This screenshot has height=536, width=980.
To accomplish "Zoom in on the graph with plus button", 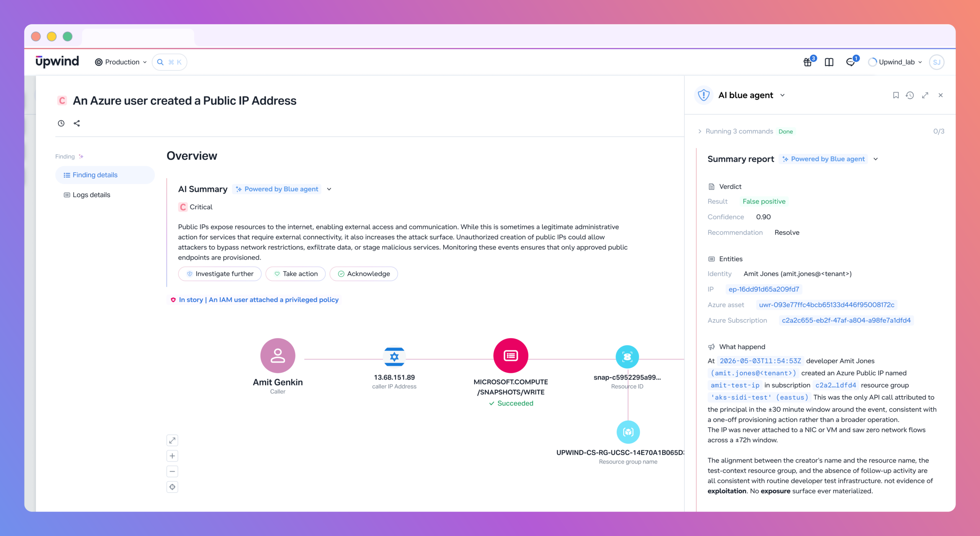I will (x=172, y=456).
